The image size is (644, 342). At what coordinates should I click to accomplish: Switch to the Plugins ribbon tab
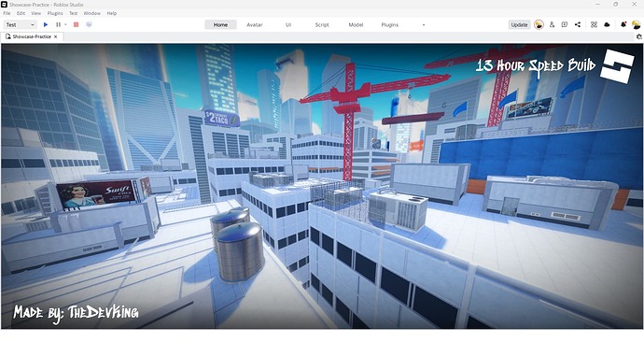point(390,24)
